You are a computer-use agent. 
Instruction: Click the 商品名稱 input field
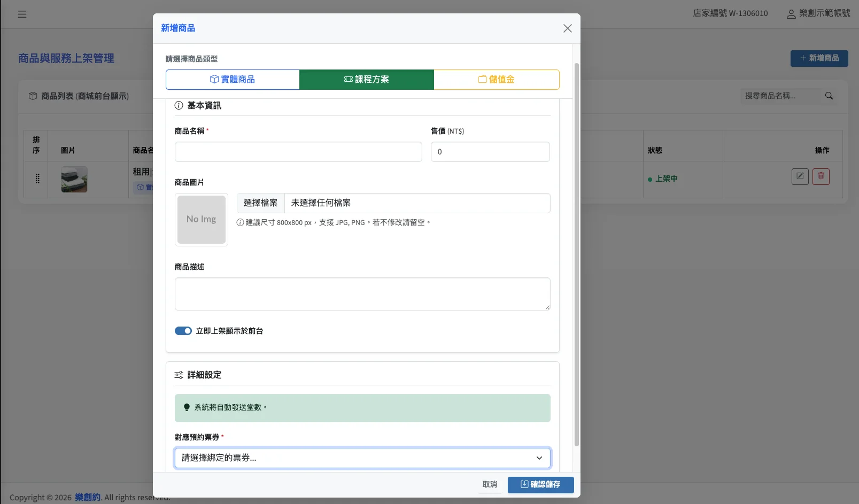(x=298, y=152)
